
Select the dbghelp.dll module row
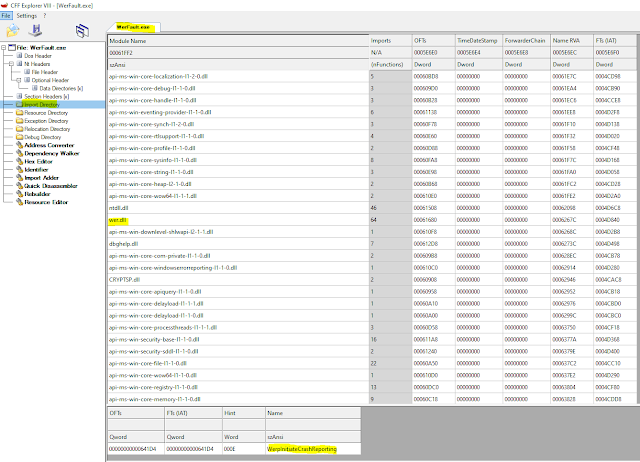(x=372, y=244)
